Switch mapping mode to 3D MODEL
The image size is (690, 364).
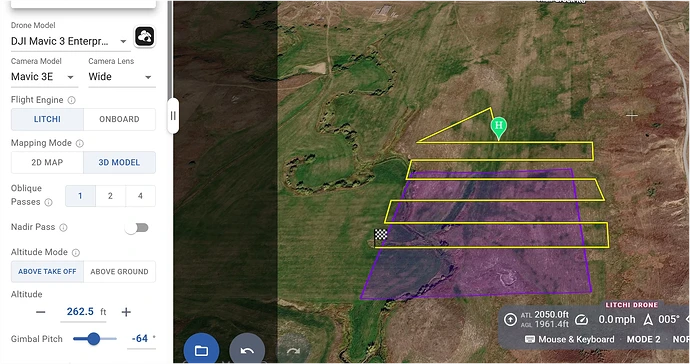pyautogui.click(x=119, y=162)
